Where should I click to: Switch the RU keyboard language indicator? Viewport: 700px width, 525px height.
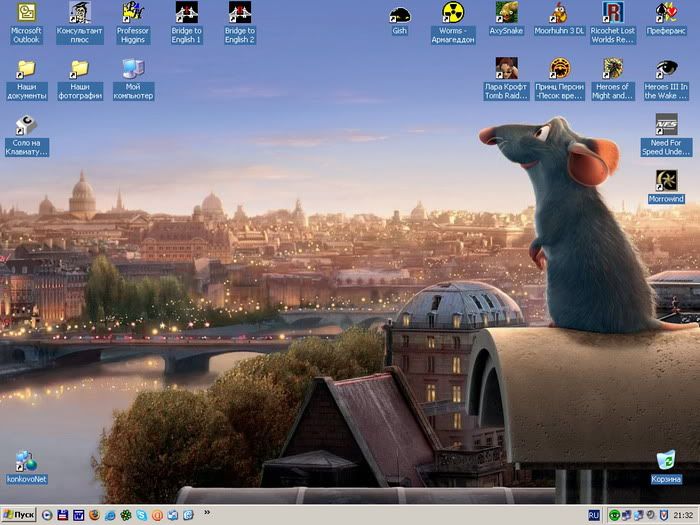(594, 515)
